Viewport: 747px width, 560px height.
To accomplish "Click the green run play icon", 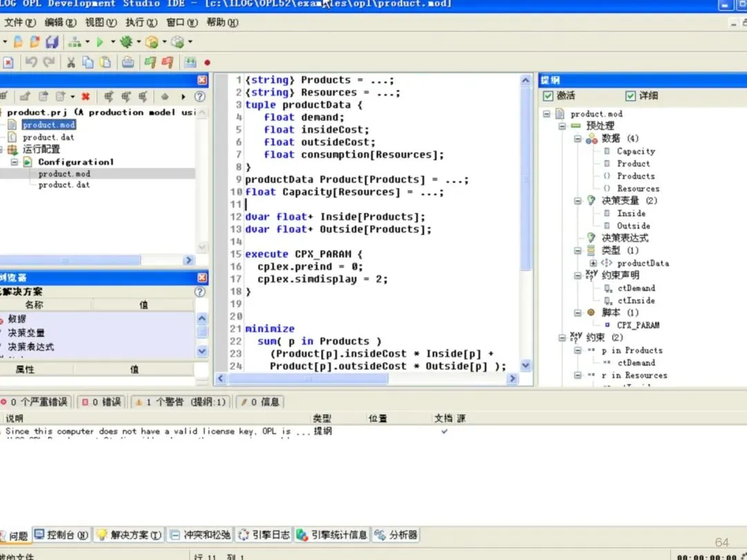I will (x=100, y=42).
